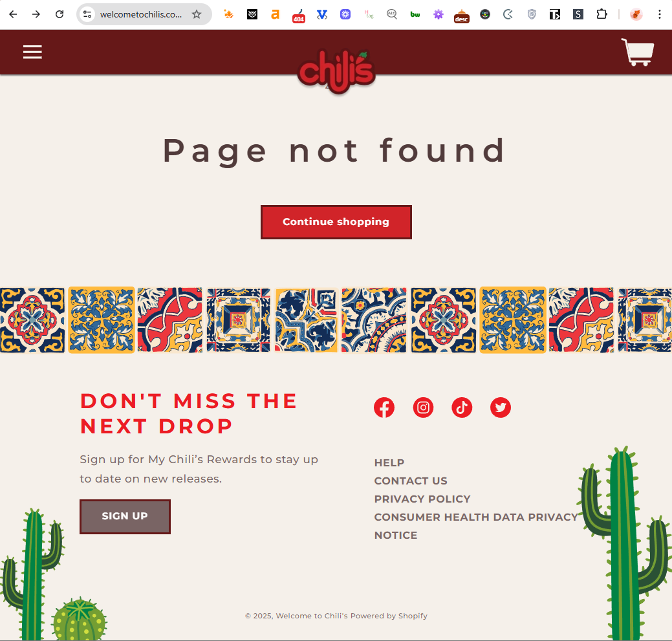The height and width of the screenshot is (641, 672).
Task: Open the Instagram social icon
Action: 423,407
